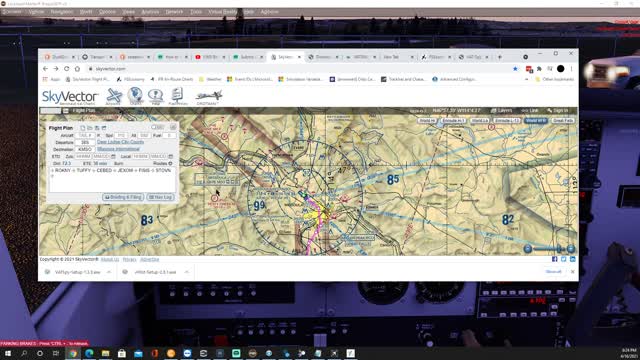The width and height of the screenshot is (640, 360).
Task: Switch to the New Tab browser tab
Action: pos(397,57)
